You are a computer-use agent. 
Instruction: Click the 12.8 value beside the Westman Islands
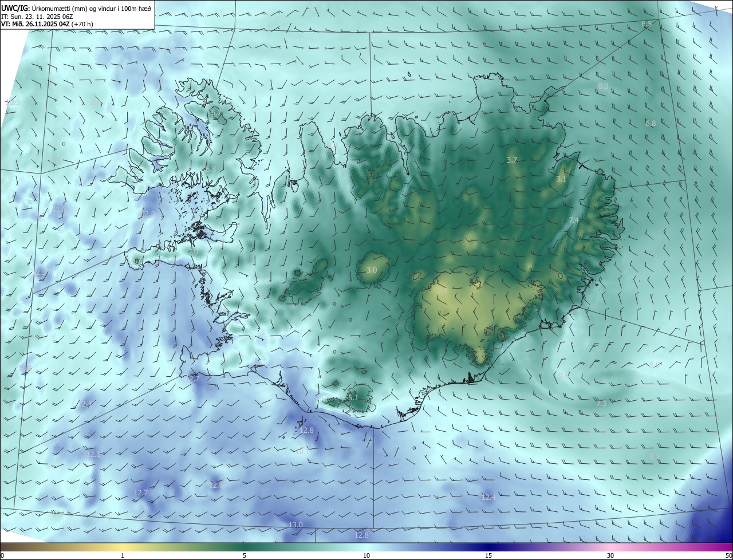pos(307,430)
